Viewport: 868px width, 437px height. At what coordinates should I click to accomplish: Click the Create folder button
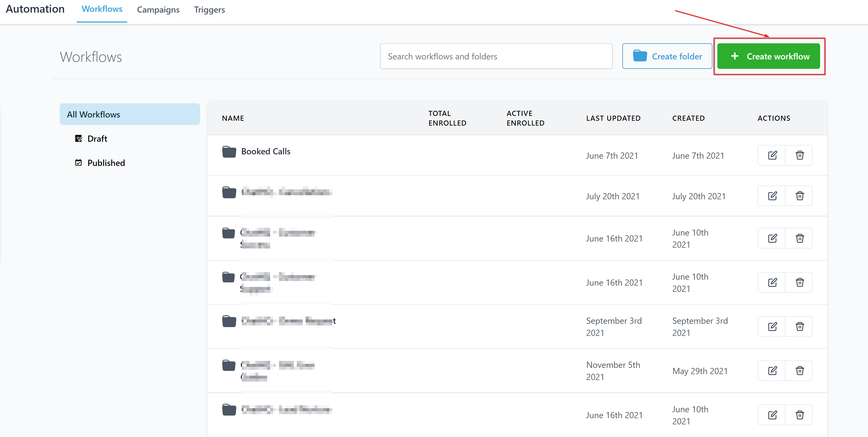point(667,56)
